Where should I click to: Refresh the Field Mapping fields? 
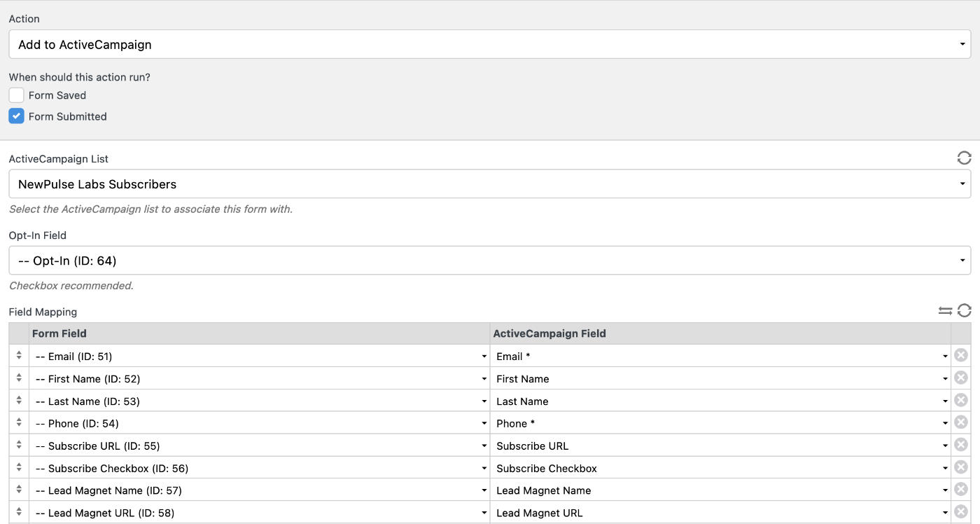(x=966, y=311)
